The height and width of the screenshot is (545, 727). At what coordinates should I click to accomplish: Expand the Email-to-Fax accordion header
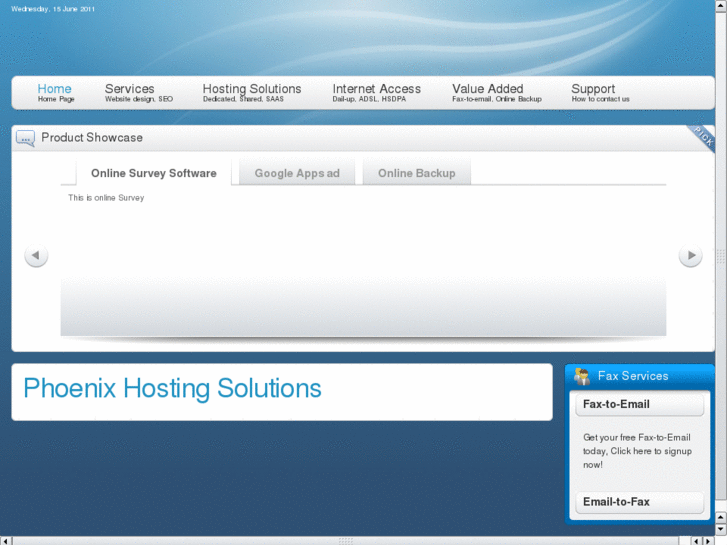pos(639,502)
